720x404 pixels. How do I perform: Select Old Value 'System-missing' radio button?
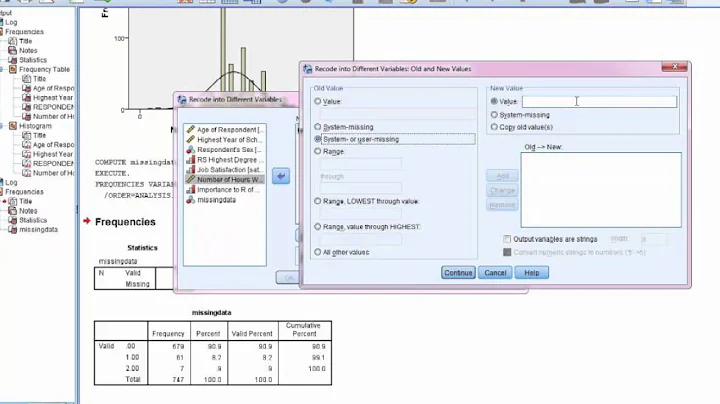coord(317,126)
